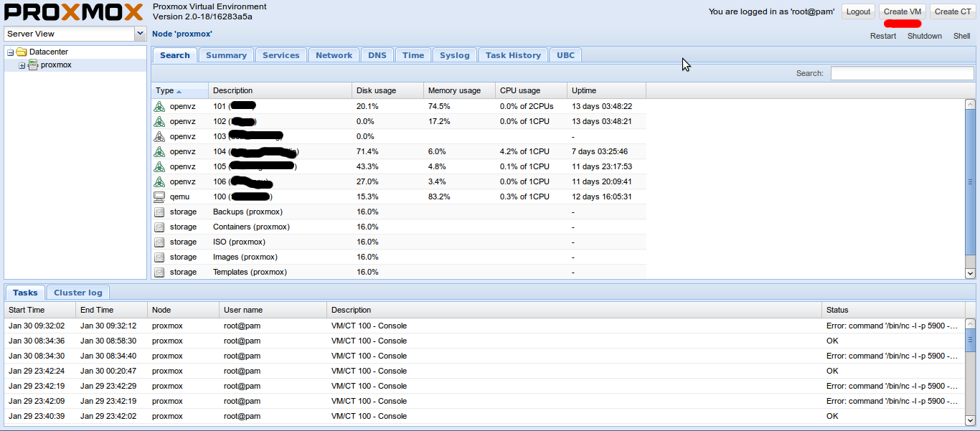Viewport: 980px width, 431px height.
Task: Sort by Uptime column header
Action: coord(607,90)
